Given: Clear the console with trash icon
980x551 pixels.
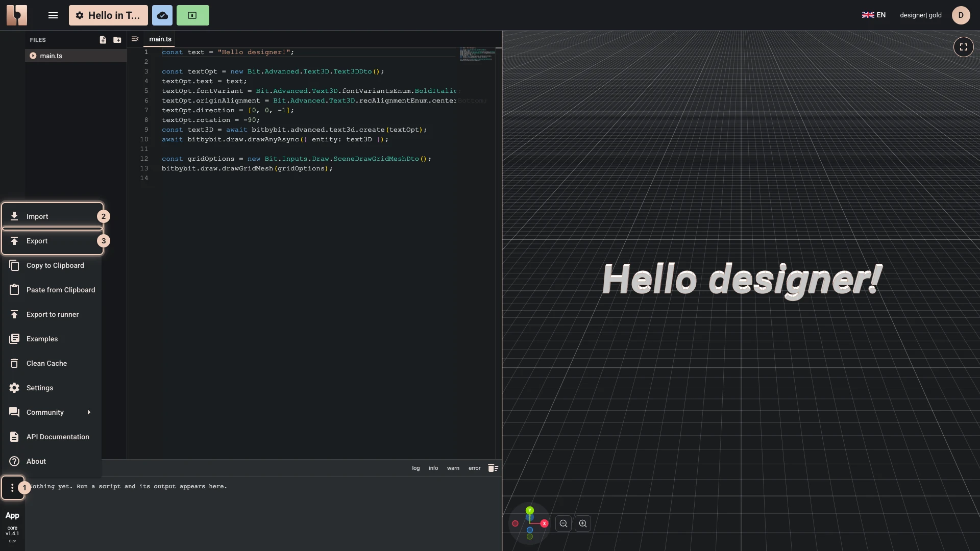Looking at the screenshot, I should (x=493, y=468).
